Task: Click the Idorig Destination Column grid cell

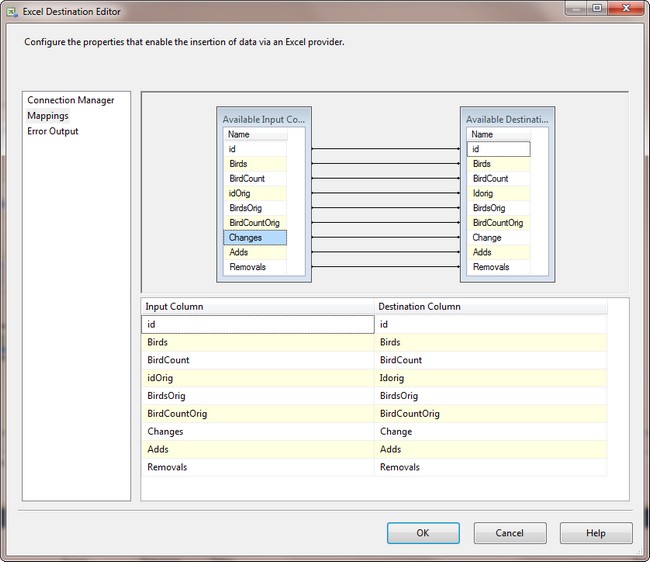Action: pos(491,378)
